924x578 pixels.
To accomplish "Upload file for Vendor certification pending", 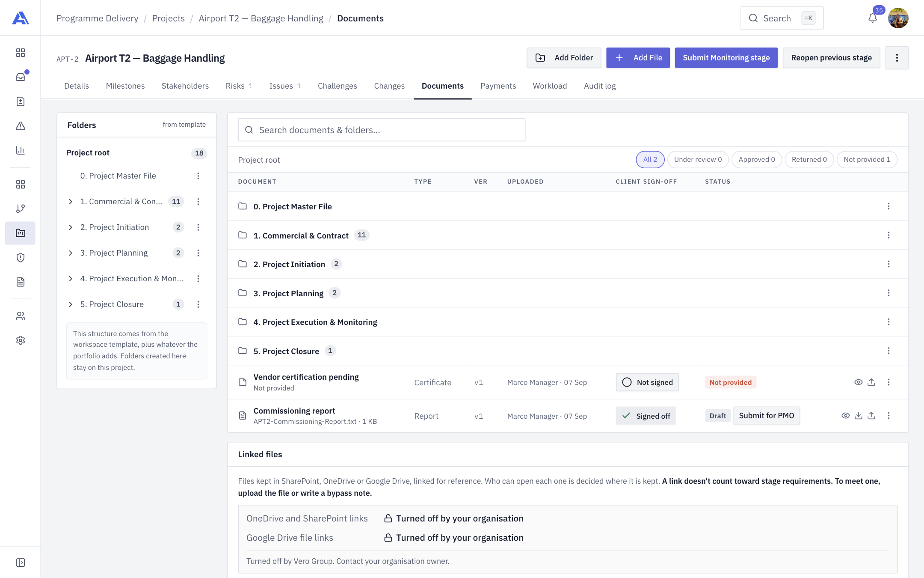I will tap(871, 382).
